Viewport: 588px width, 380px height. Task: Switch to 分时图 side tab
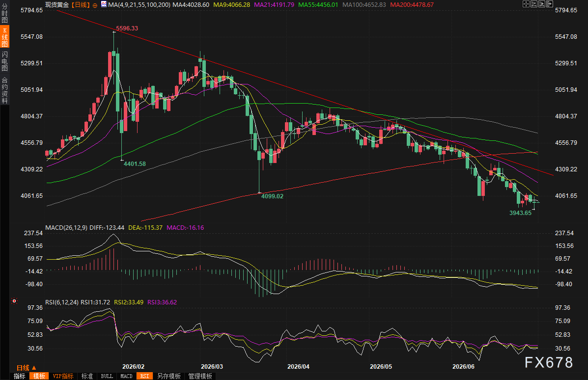pos(4,13)
